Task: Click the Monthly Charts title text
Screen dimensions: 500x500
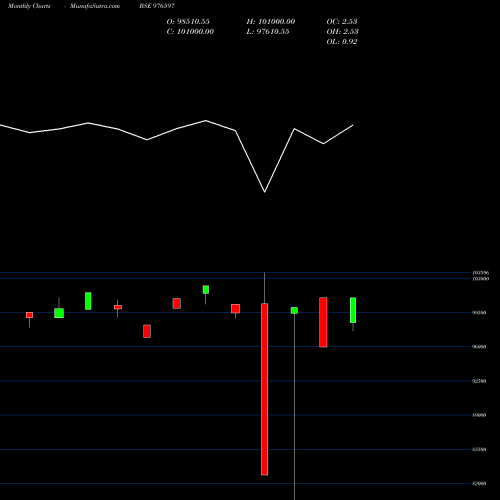Action: (29, 6)
